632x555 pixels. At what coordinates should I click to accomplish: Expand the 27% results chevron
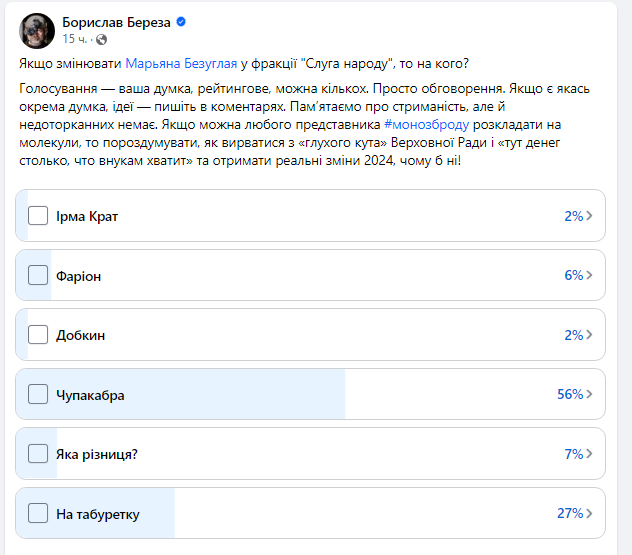590,514
